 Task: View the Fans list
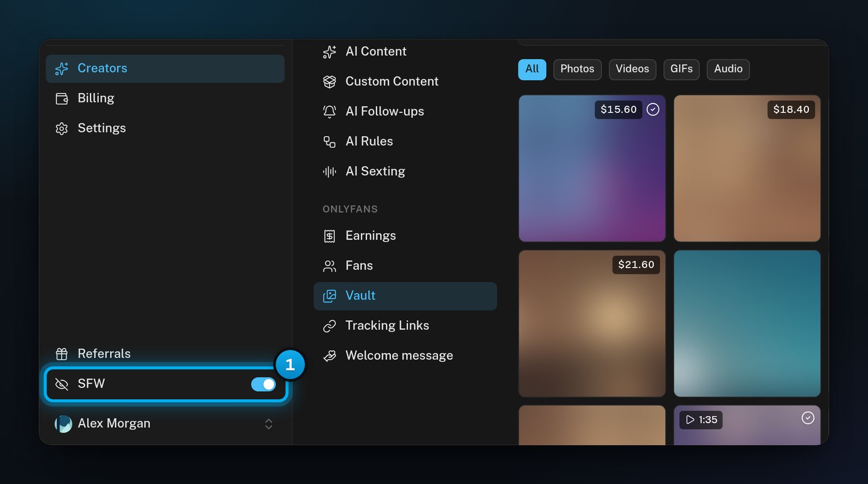[405, 265]
